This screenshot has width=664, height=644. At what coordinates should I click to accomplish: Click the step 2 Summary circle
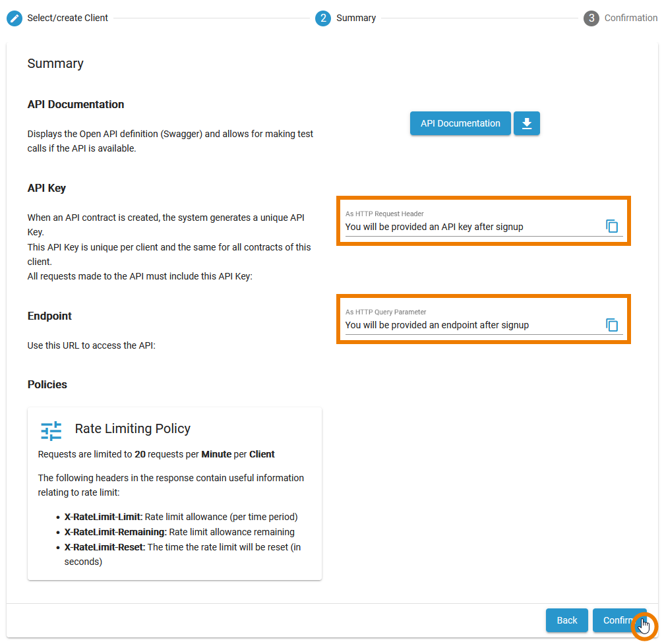point(322,18)
